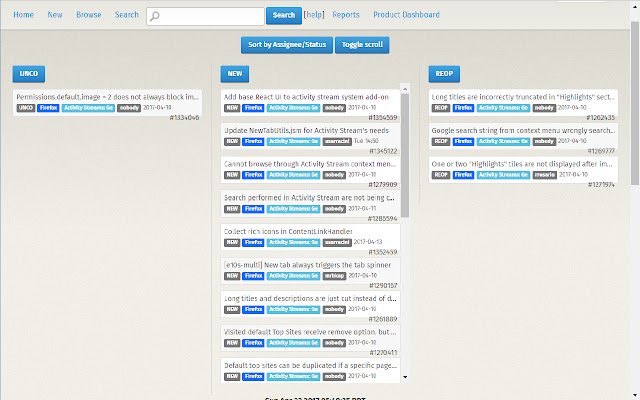
Task: Click the magnifier icon in the search box
Action: click(154, 16)
